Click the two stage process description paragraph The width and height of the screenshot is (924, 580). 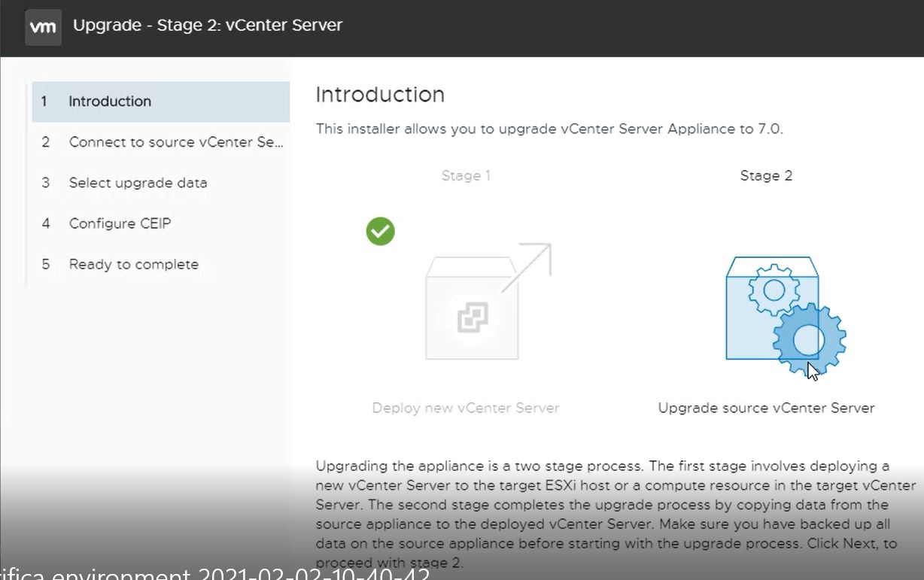coord(616,515)
